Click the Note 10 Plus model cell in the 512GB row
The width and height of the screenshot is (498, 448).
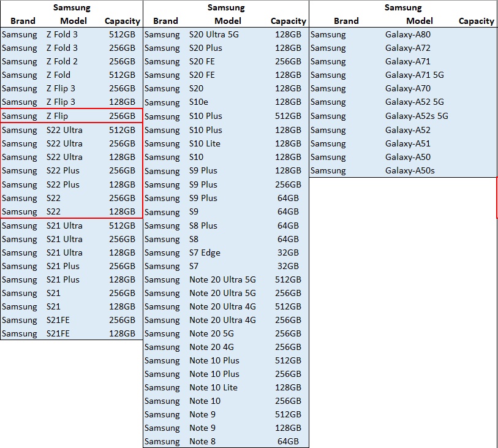click(214, 360)
